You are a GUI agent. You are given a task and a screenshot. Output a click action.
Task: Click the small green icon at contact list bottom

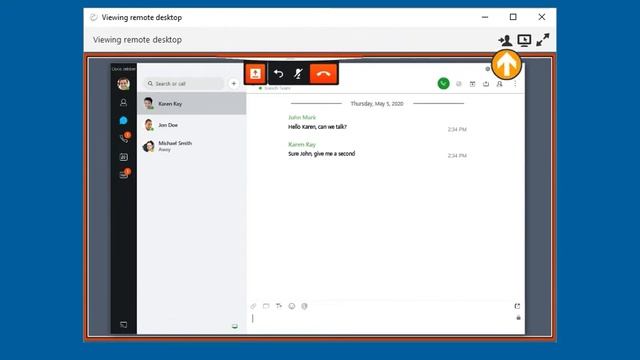[235, 326]
